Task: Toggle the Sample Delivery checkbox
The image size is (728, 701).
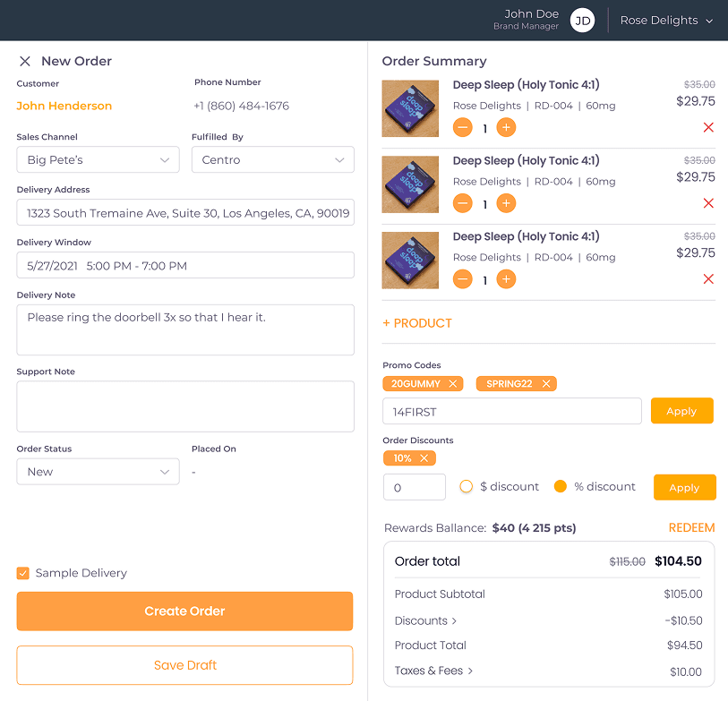Action: [22, 573]
